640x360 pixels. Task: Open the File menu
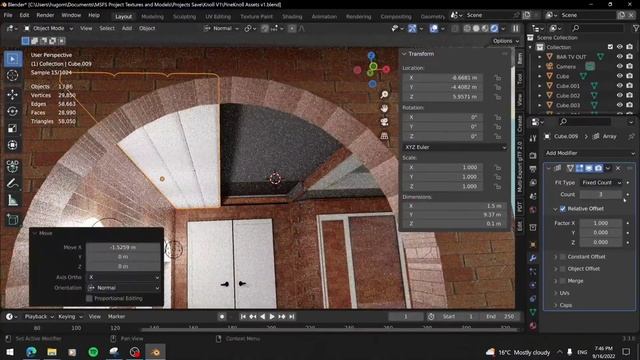point(8,16)
